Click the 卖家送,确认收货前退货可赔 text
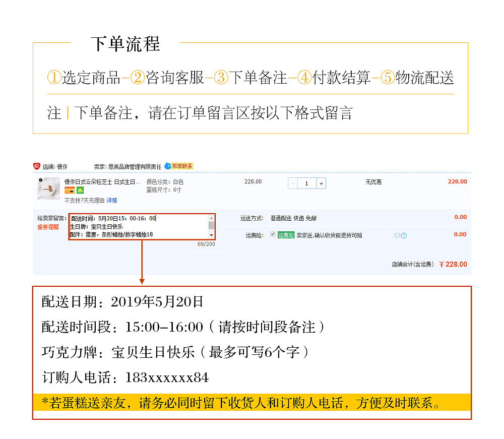 pos(329,235)
